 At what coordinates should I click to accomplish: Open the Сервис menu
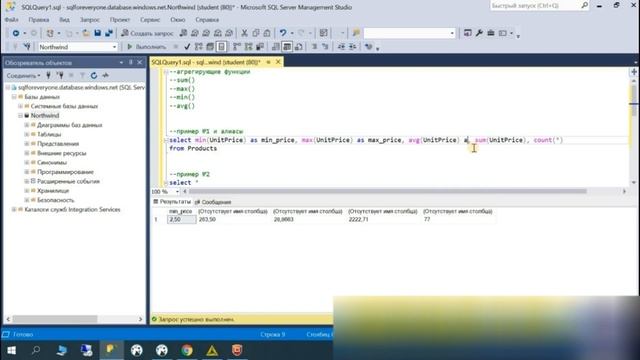(150, 20)
